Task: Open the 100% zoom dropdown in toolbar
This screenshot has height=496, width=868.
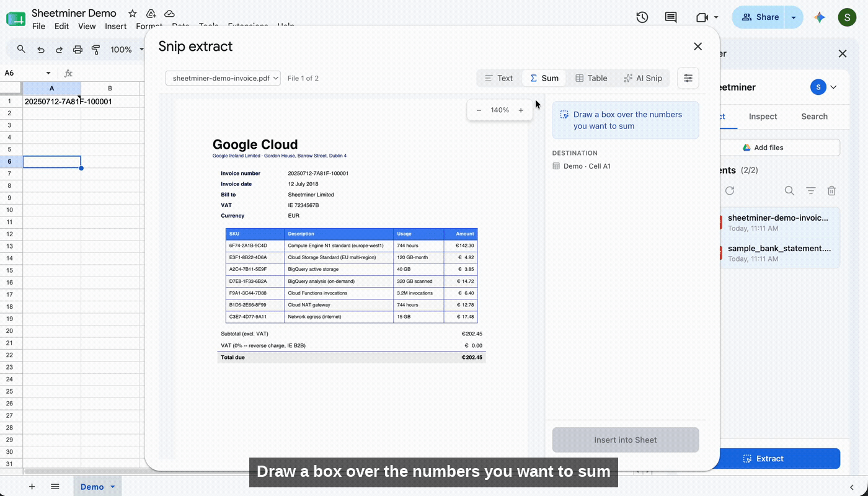Action: pos(127,50)
